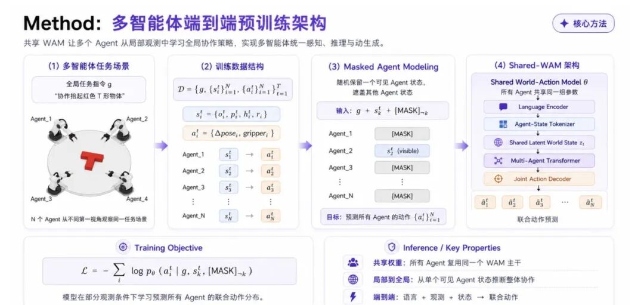Click the slide title 多智能体端到端预训练架构
Viewport: 644px width, 305px height.
coord(219,23)
